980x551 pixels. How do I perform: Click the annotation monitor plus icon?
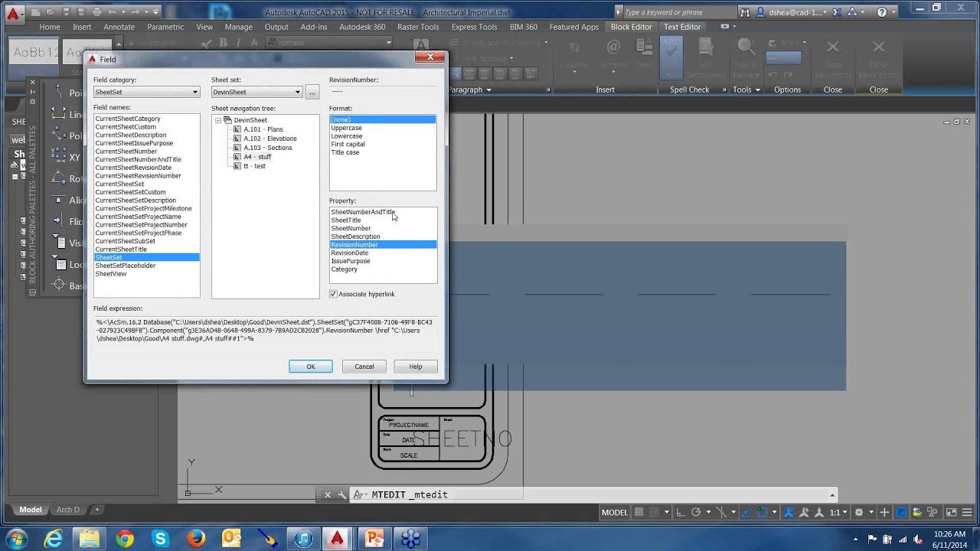[884, 512]
